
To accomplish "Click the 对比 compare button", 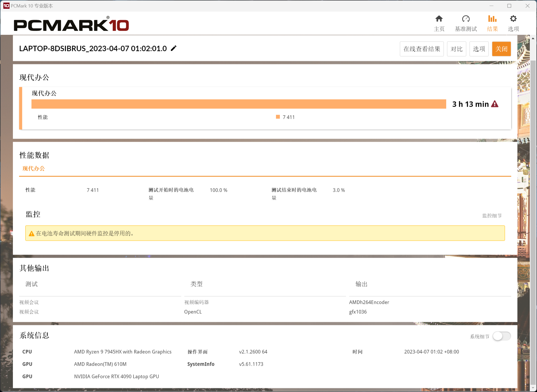I will click(457, 49).
